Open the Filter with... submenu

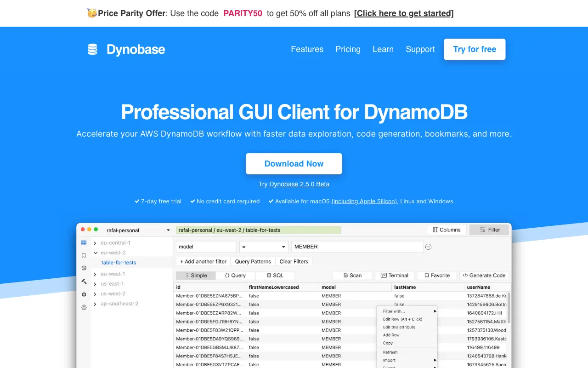click(x=407, y=311)
